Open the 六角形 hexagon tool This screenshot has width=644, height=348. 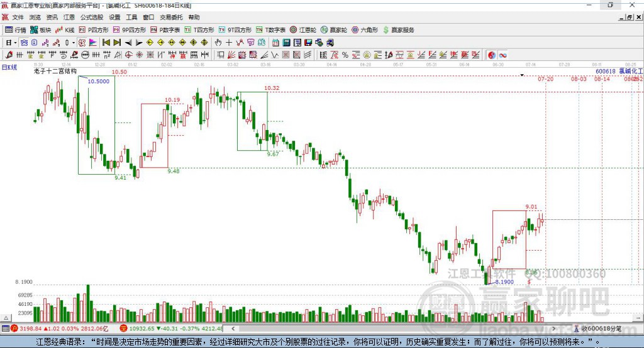[365, 30]
